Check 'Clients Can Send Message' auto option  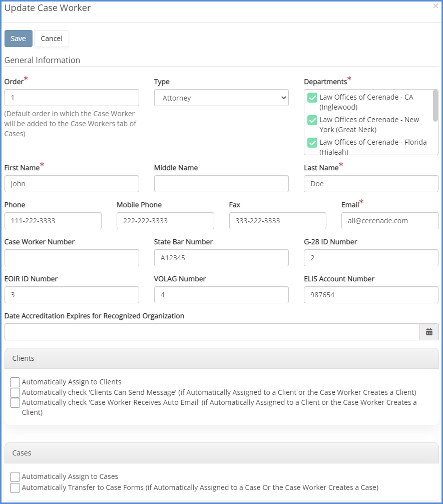coord(15,392)
